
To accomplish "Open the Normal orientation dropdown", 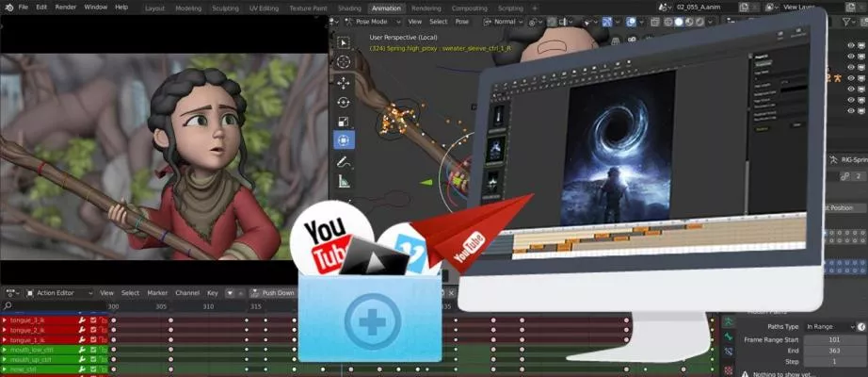I will [504, 22].
